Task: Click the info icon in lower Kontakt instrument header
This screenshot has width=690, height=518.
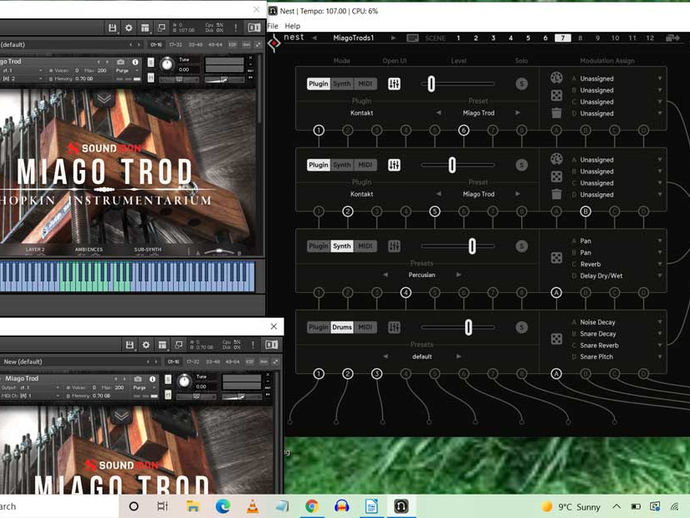Action: (152, 379)
